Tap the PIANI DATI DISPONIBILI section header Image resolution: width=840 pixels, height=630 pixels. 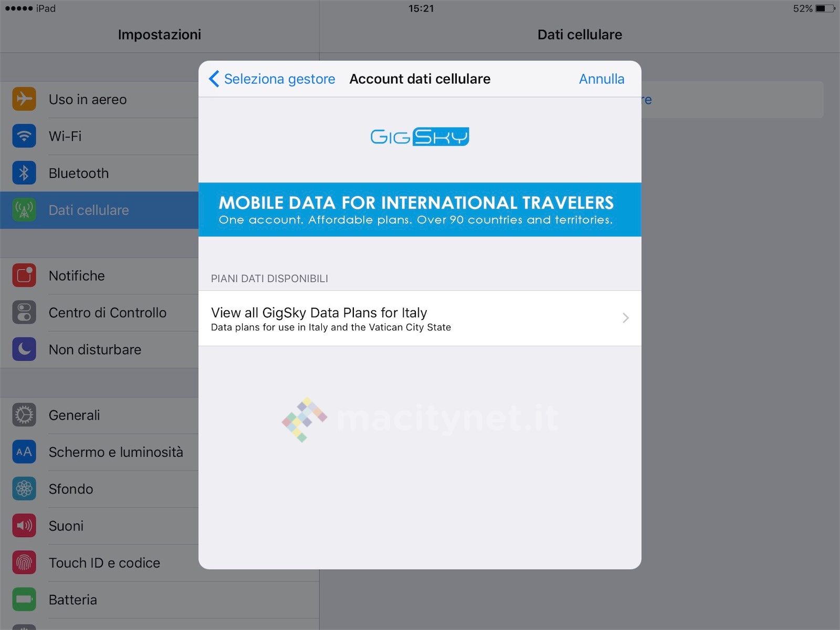[x=269, y=279]
